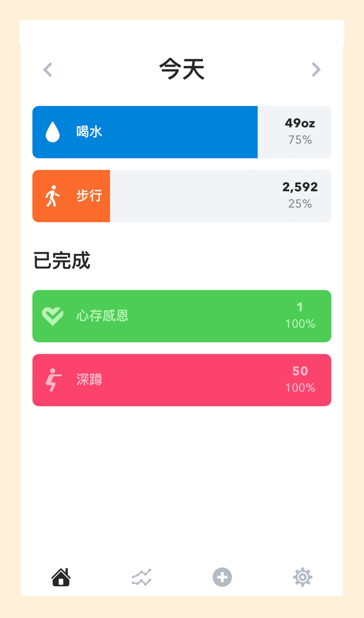Open settings gear icon
This screenshot has height=618, width=364.
[303, 577]
